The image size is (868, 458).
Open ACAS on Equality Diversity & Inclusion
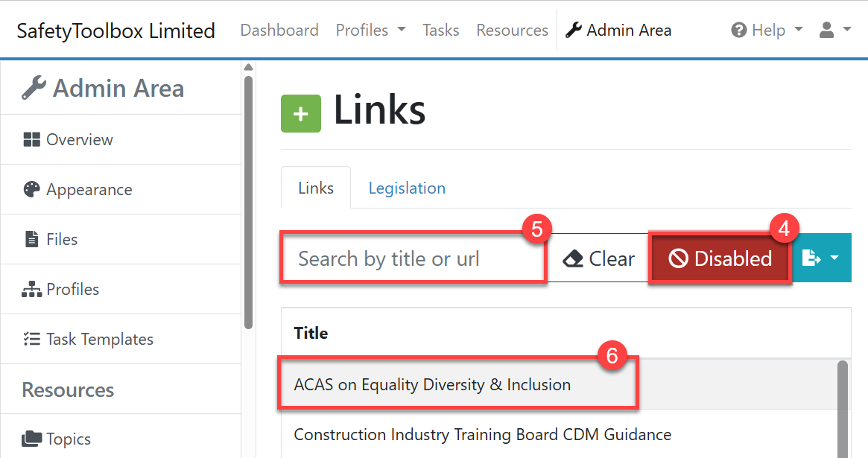click(432, 385)
